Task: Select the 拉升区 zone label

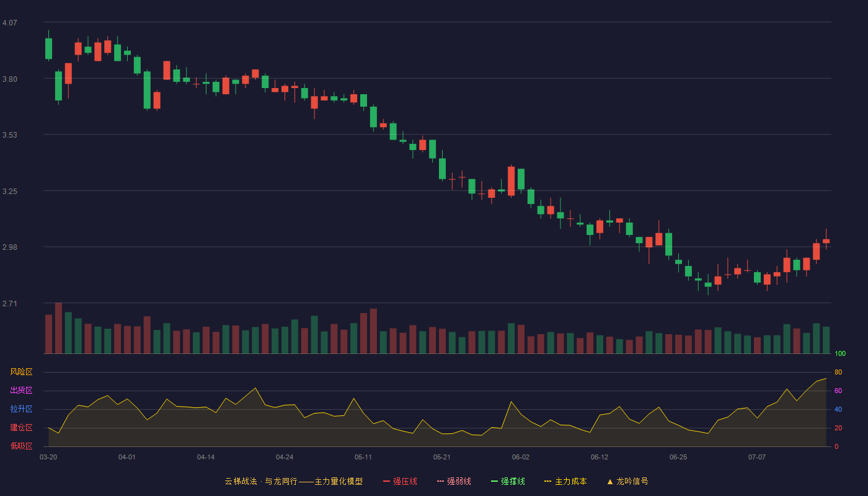Action: click(x=21, y=409)
